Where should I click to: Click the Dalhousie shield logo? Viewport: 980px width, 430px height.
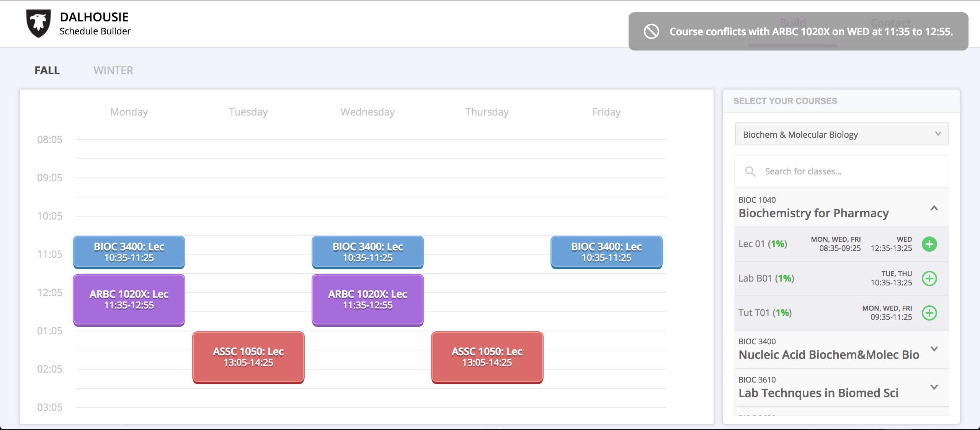(38, 23)
